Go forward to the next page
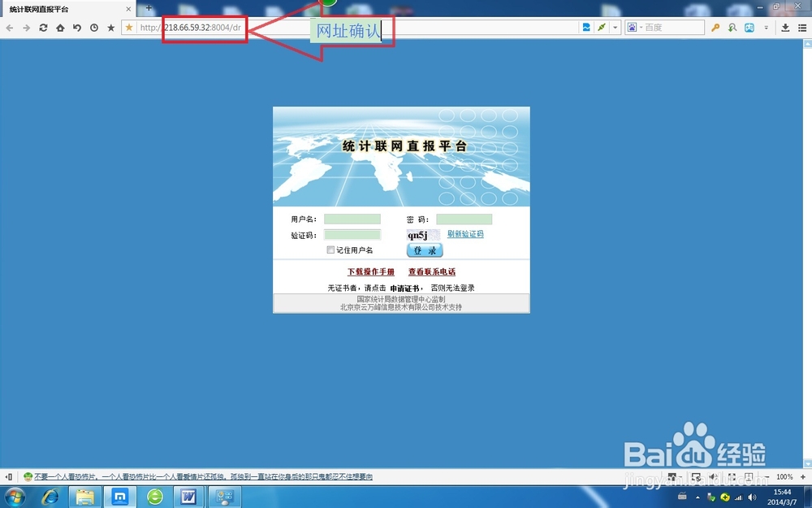 pos(27,28)
